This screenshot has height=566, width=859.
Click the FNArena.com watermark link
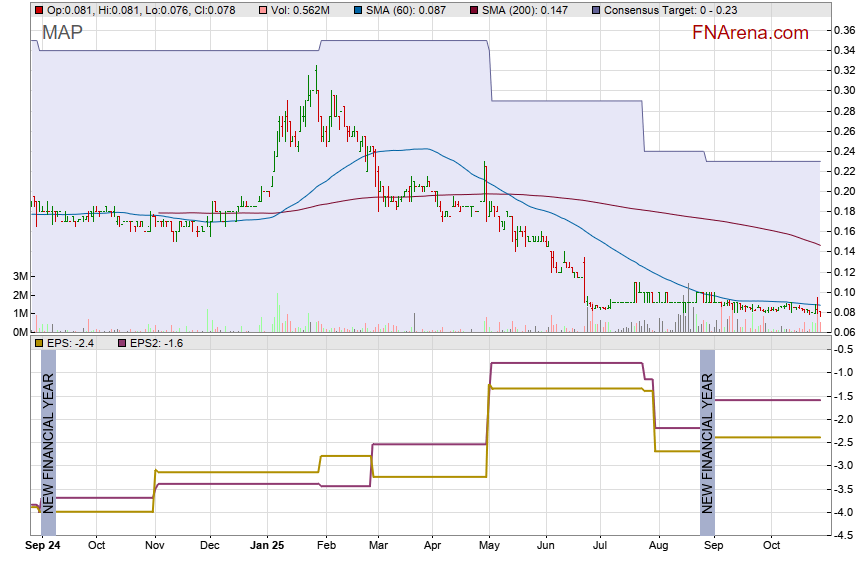coord(750,33)
